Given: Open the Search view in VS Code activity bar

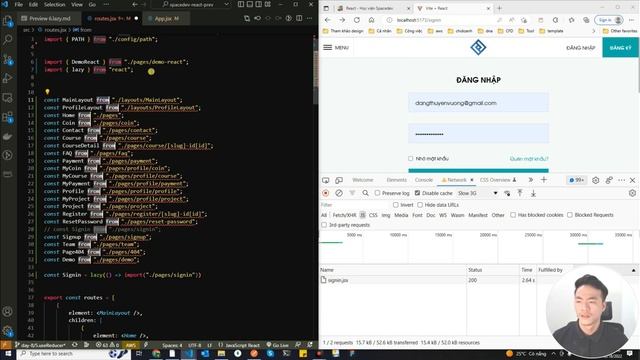Looking at the screenshot, I should (x=8, y=40).
